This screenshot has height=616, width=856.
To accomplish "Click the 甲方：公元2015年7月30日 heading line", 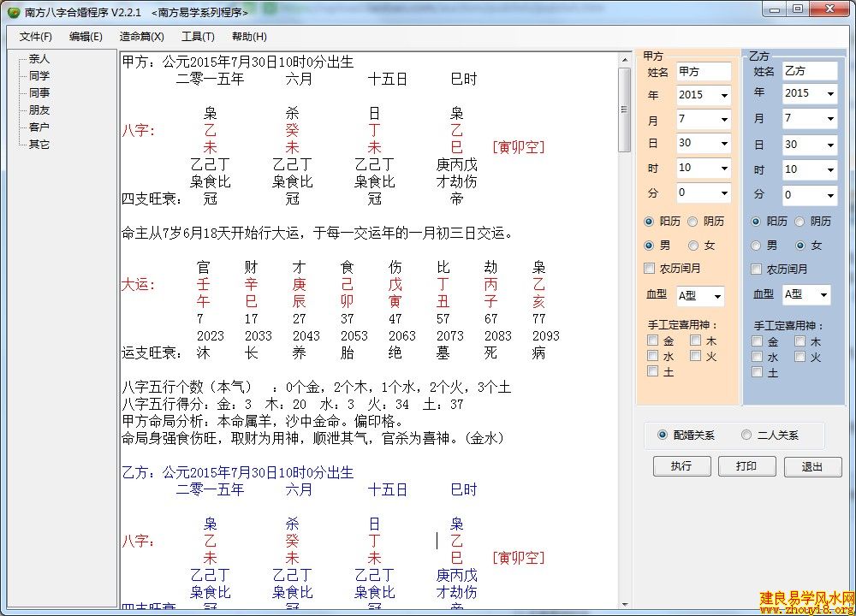I will 237,62.
